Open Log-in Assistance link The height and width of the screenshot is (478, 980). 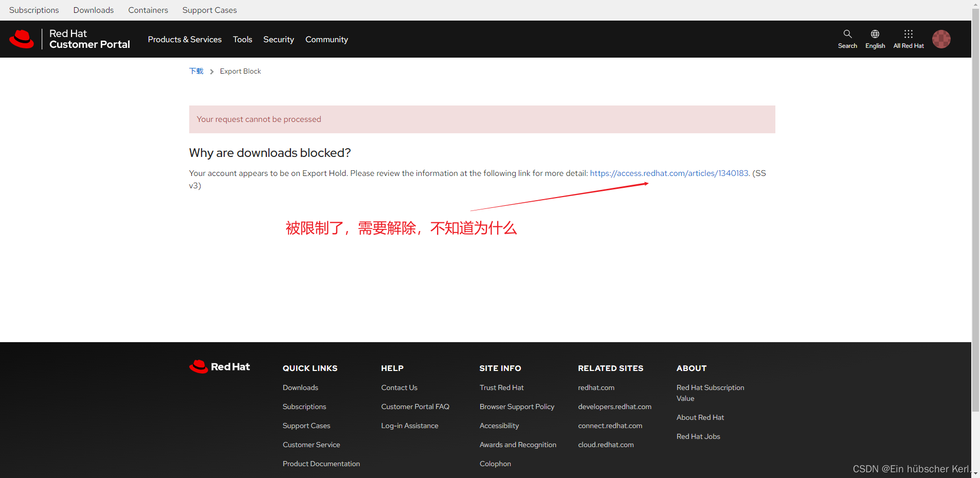[409, 426]
